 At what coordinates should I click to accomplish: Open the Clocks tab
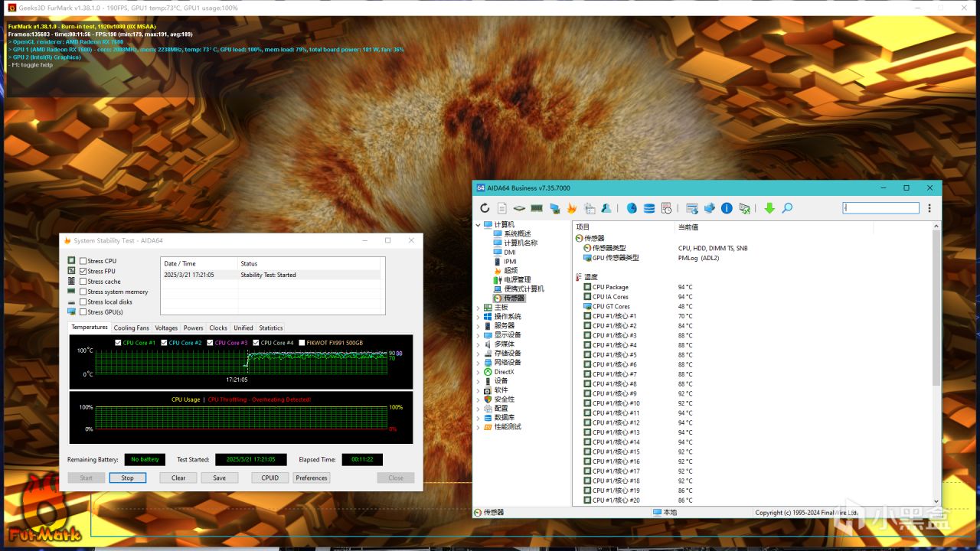[x=218, y=328]
